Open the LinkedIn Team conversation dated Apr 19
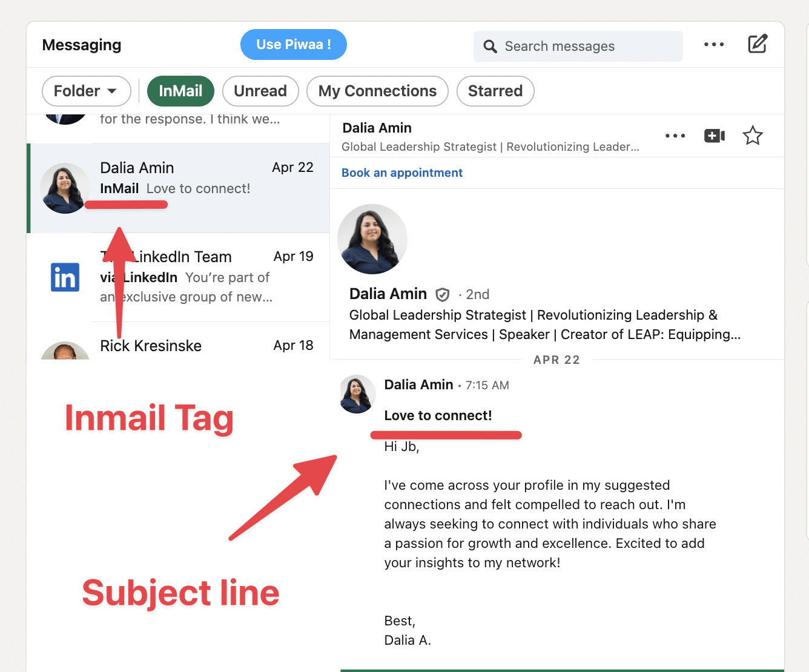This screenshot has height=672, width=809. [x=179, y=277]
